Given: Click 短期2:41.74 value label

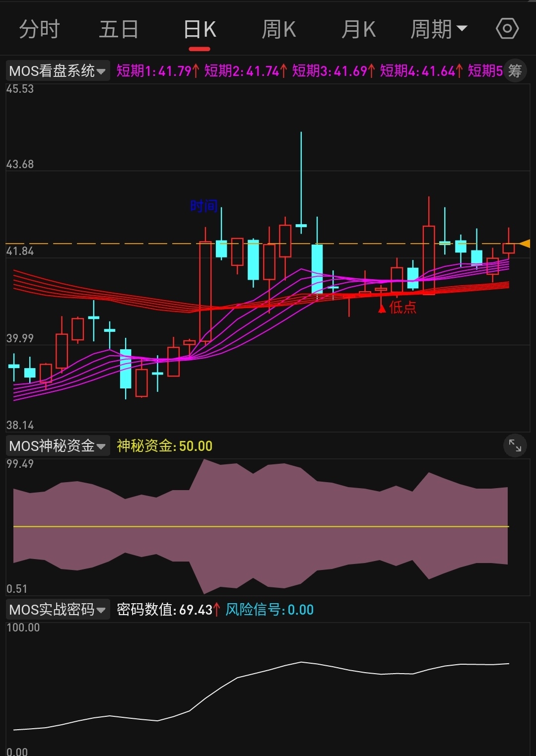Looking at the screenshot, I should (x=246, y=71).
